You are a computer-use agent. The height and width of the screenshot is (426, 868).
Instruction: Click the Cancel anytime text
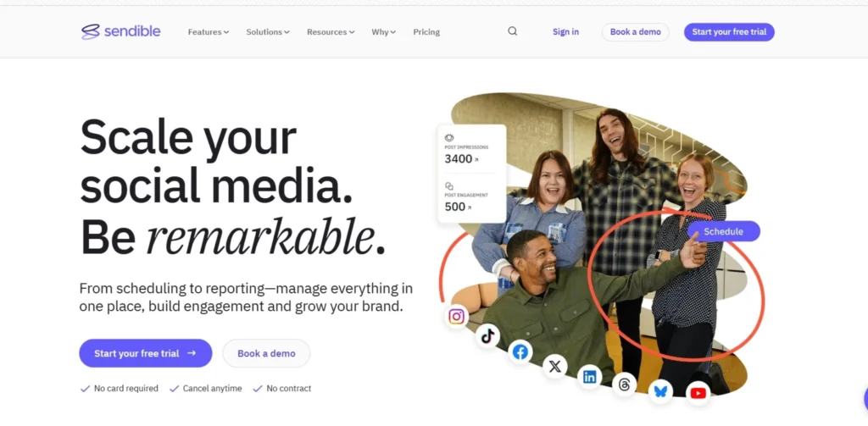[213, 389]
